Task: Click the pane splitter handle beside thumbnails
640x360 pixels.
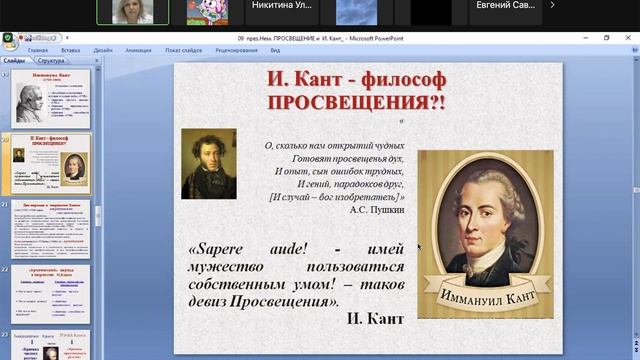Action: (103, 208)
